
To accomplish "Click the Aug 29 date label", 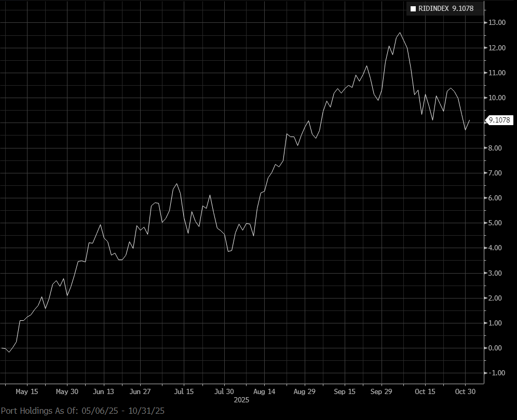I will (304, 391).
